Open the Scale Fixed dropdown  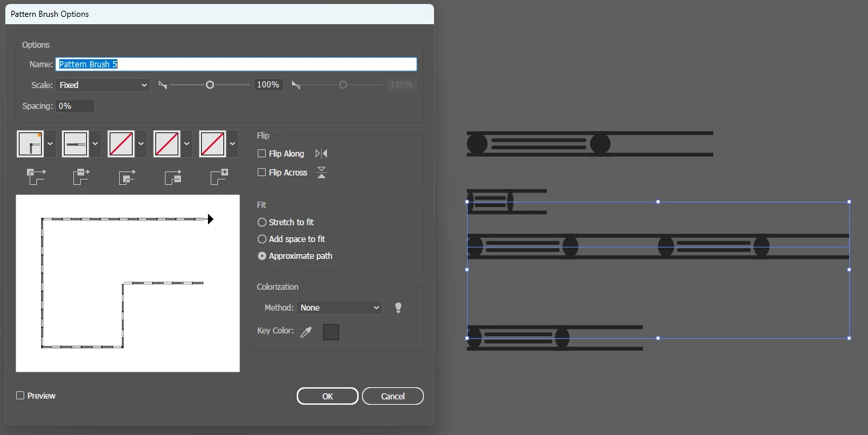click(x=103, y=85)
